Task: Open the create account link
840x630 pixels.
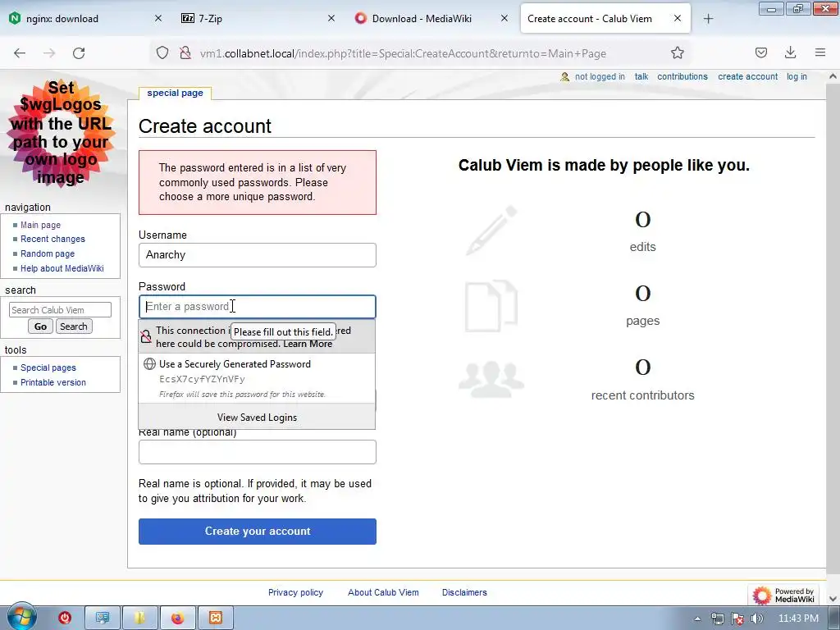Action: [748, 76]
